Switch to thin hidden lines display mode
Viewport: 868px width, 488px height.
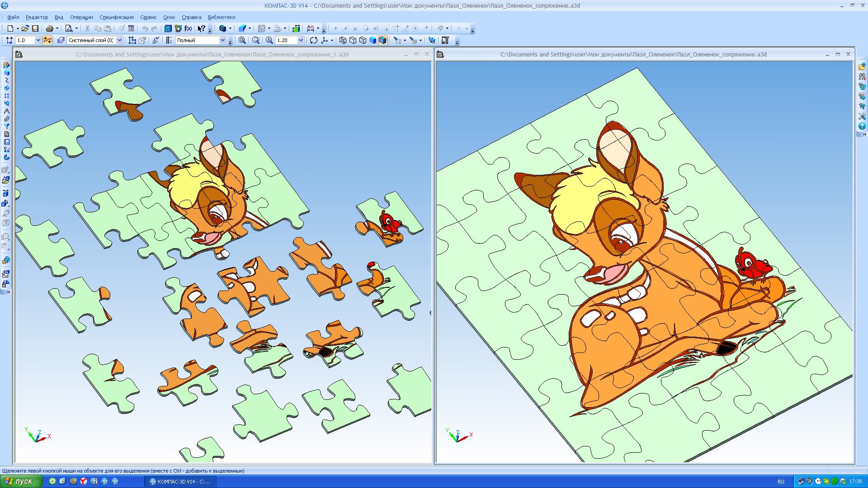coord(363,40)
